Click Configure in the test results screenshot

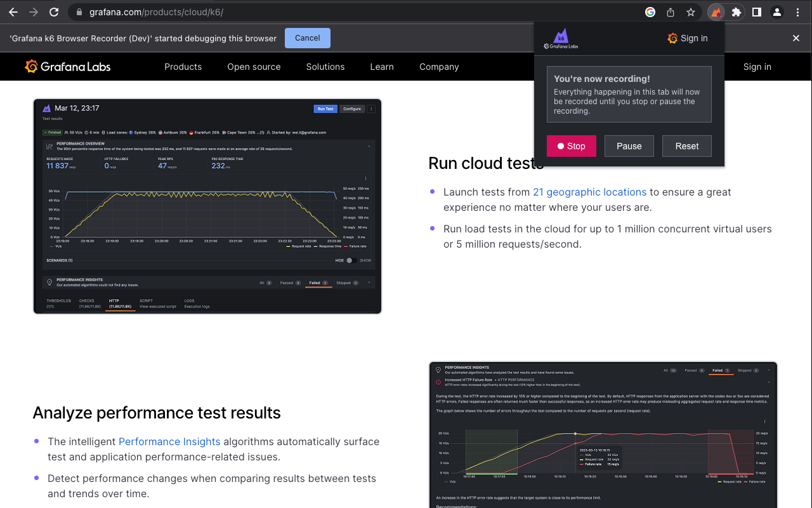click(352, 109)
